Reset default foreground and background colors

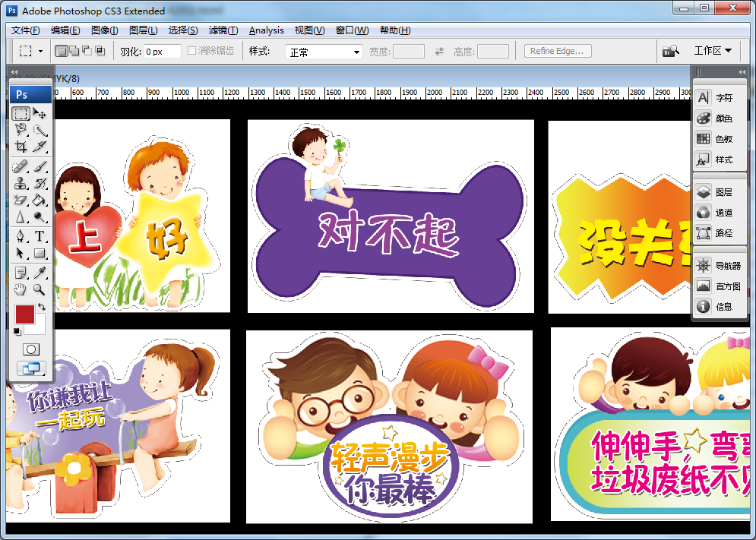tap(17, 331)
